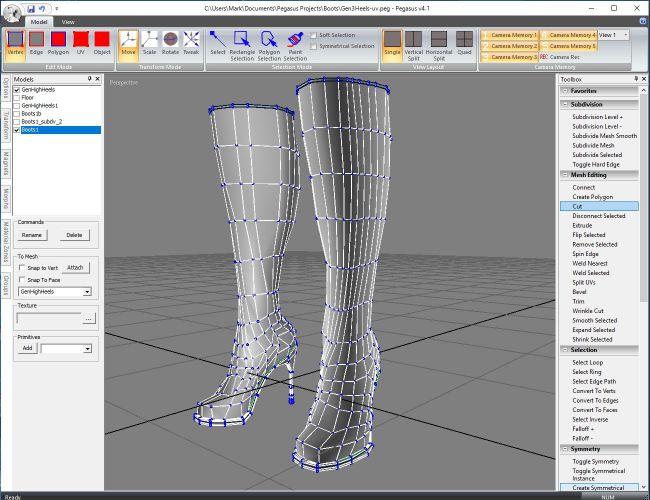Toggle visibility of Floor model

click(x=17, y=98)
